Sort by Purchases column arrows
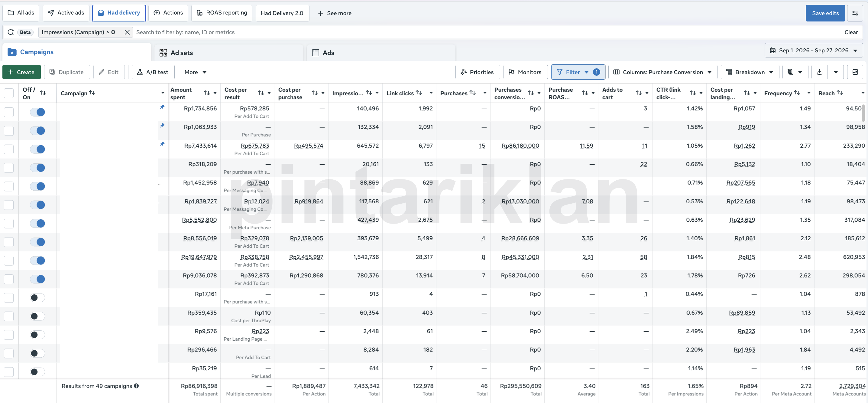This screenshot has height=403, width=868. (472, 93)
